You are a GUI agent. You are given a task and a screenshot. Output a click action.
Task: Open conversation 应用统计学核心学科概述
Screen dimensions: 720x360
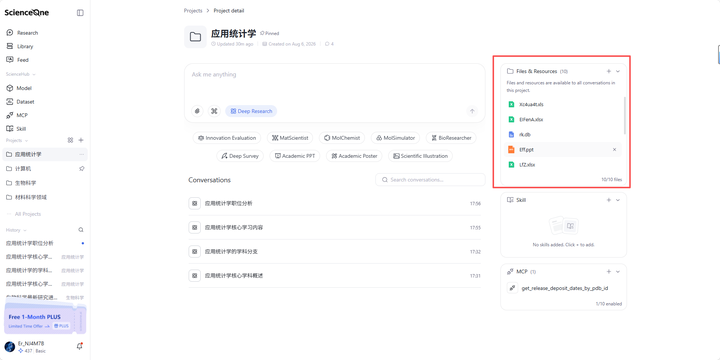pos(335,276)
